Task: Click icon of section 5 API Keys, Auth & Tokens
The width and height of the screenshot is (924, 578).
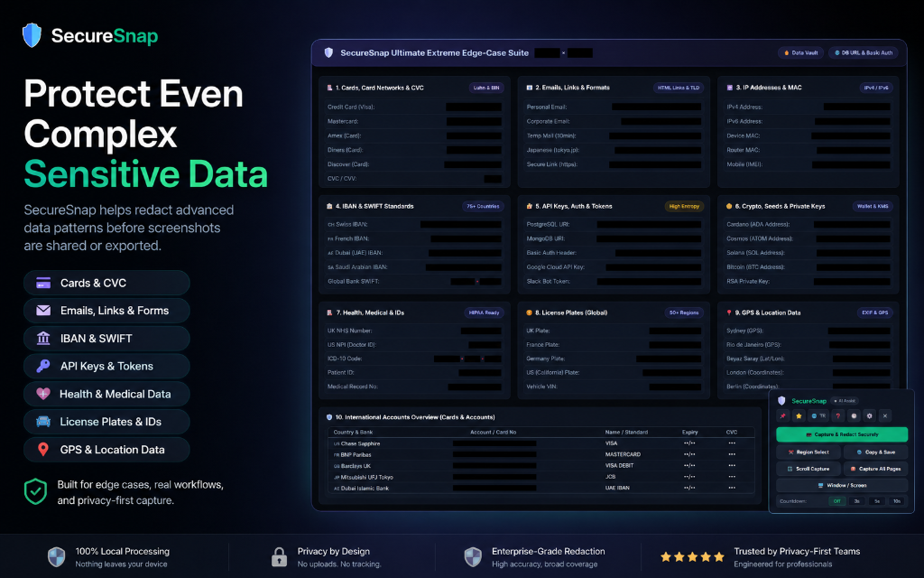Action: click(x=529, y=207)
